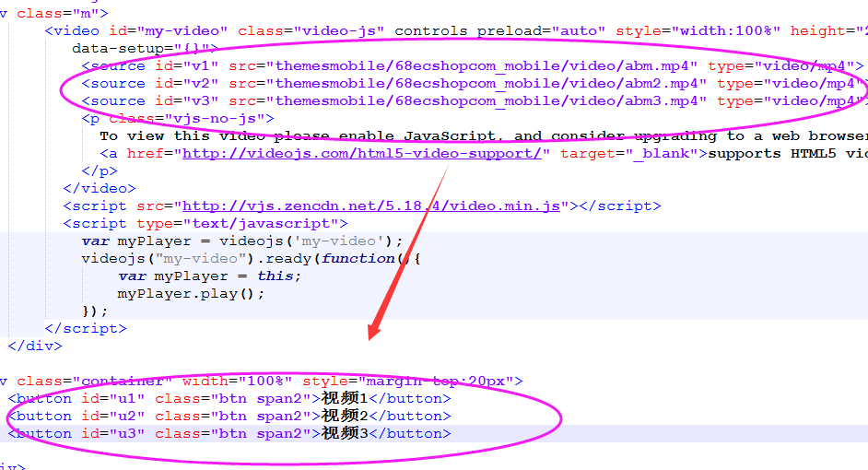Click the button u3 line labeled 视频3

click(x=229, y=433)
